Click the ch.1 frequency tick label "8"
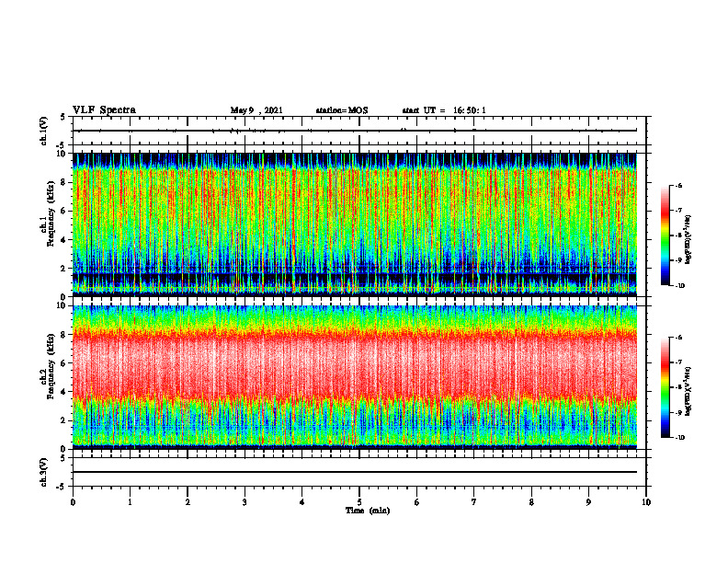 [64, 182]
